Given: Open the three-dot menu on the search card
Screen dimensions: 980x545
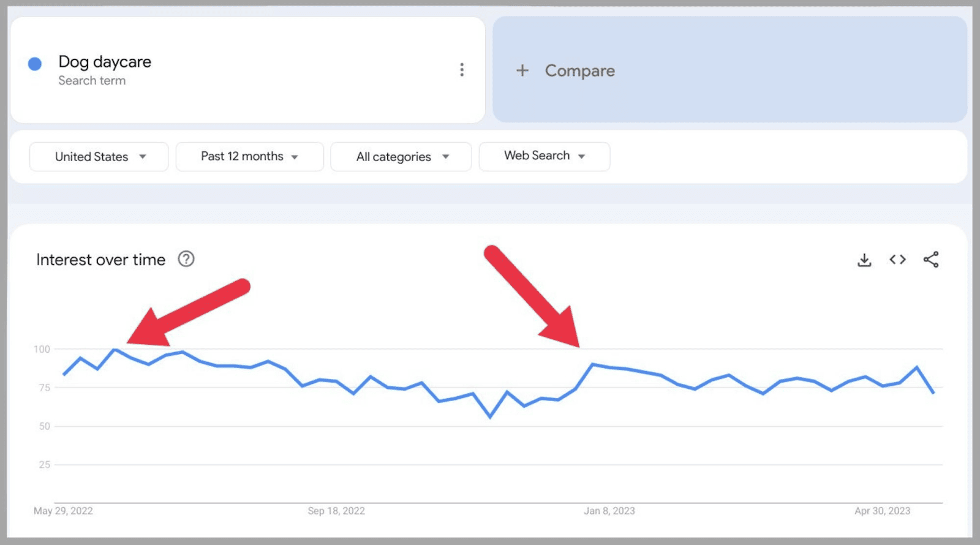Looking at the screenshot, I should [462, 70].
